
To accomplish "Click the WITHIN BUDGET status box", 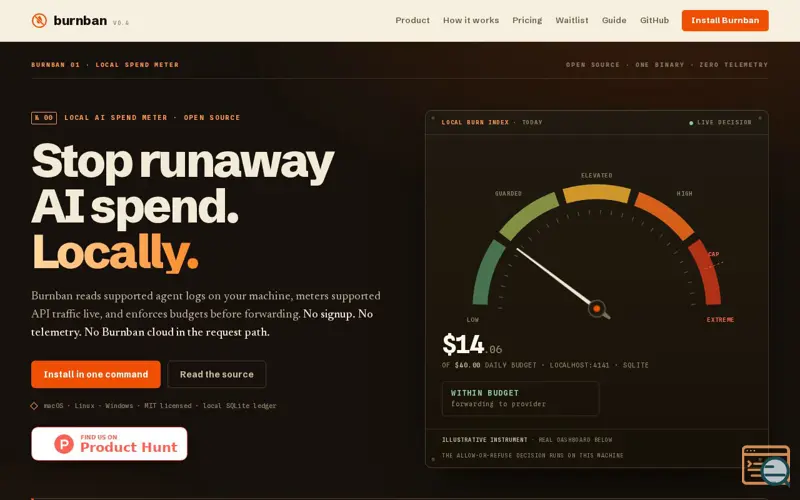I will 520,398.
